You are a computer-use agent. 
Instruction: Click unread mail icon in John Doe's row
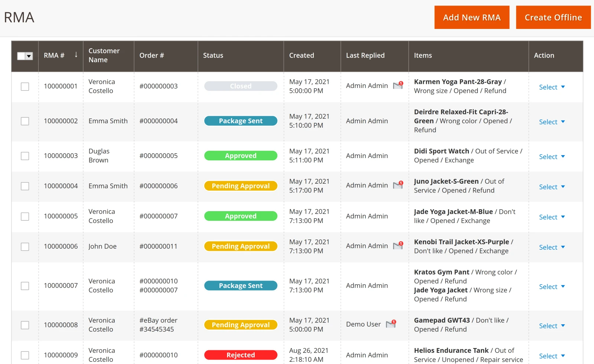tap(398, 246)
